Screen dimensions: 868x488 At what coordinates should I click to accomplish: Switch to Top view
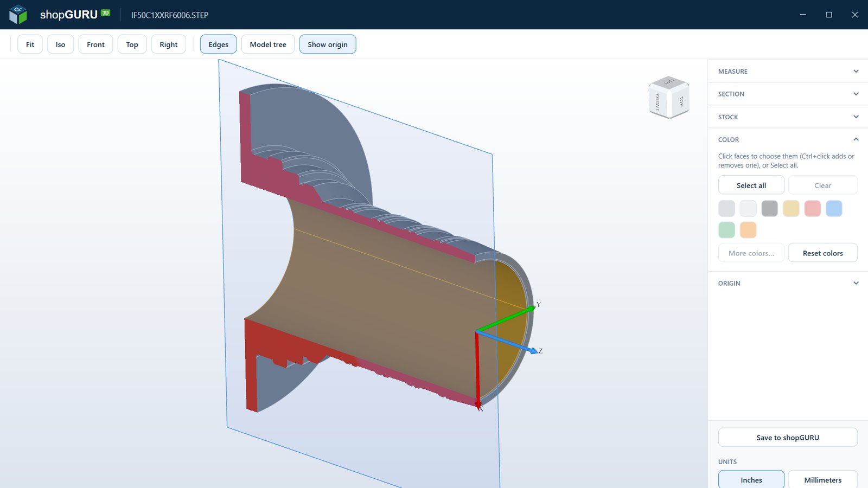132,44
